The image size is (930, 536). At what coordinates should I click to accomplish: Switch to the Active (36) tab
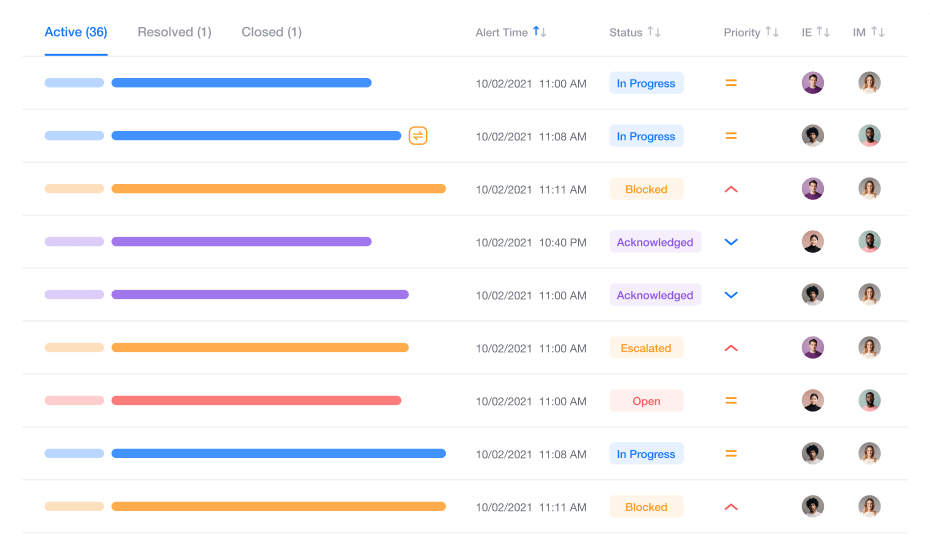coord(76,32)
